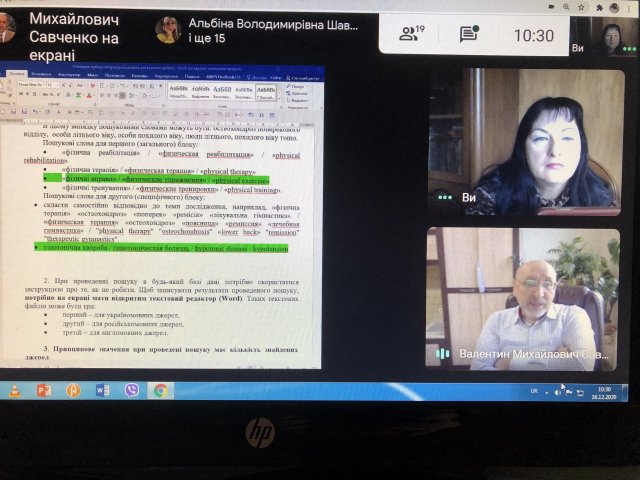
Task: Open the participants list icon
Action: point(411,34)
